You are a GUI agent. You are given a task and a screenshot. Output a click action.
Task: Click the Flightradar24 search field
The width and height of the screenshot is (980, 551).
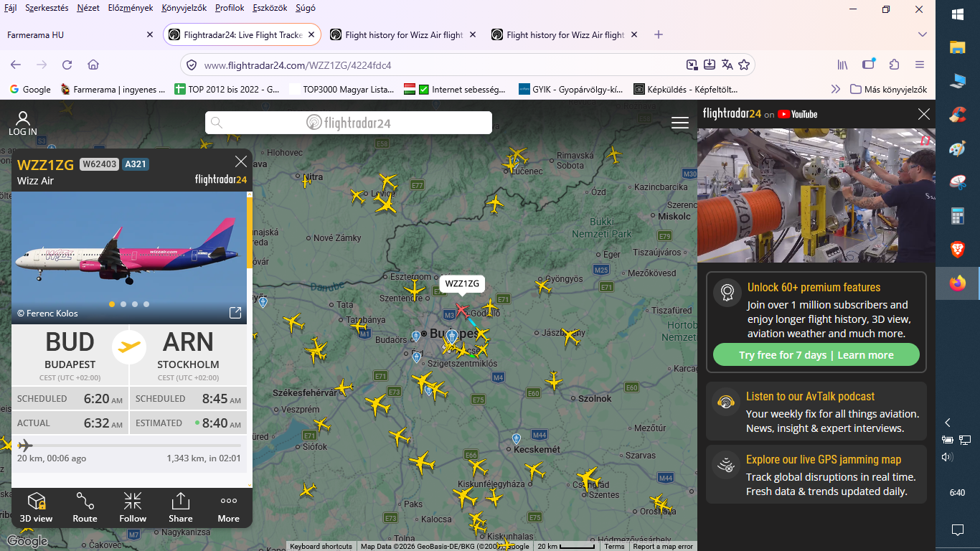349,123
